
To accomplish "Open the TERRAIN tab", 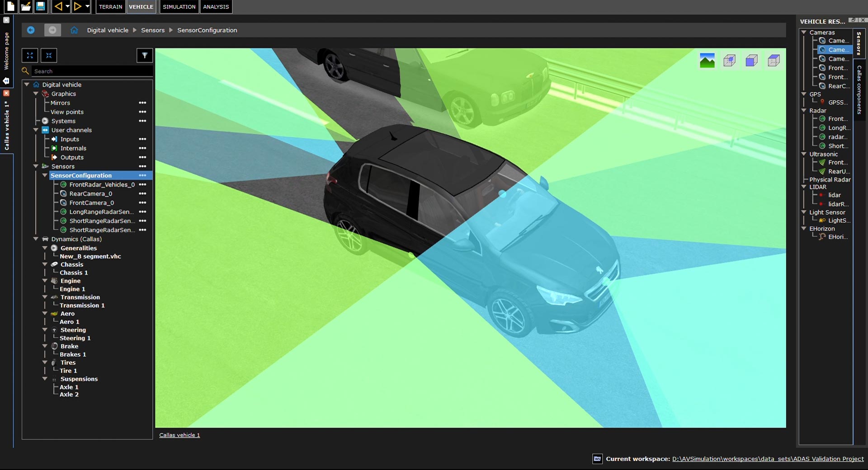I will [x=110, y=7].
